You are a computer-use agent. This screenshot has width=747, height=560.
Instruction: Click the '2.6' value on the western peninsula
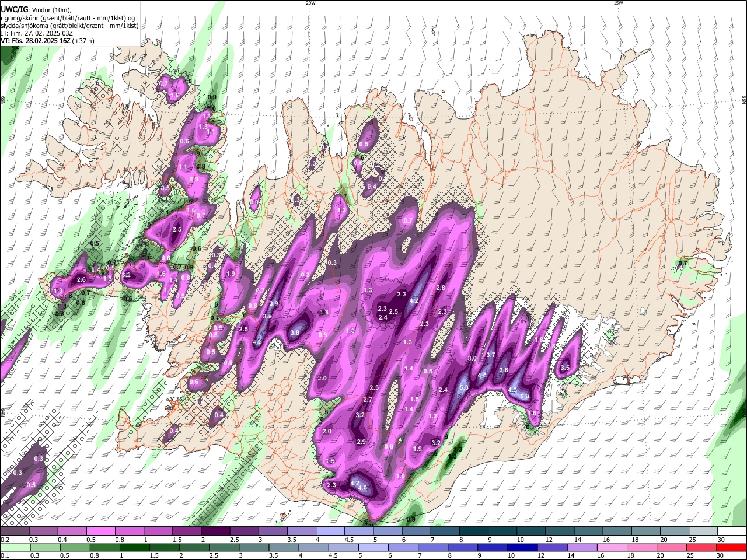coord(82,280)
